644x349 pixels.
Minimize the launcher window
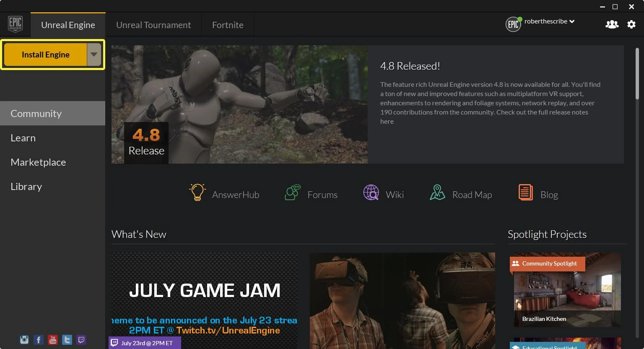(x=602, y=7)
